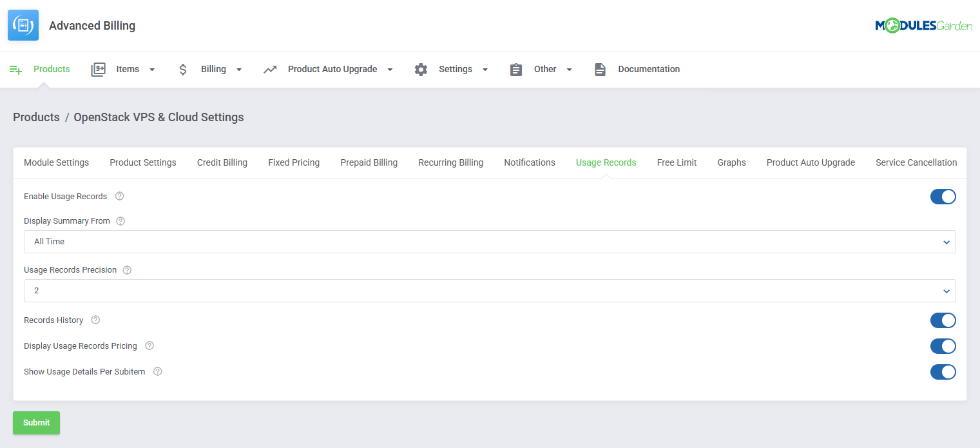Switch to the Credit Billing tab
Screen dimensions: 980x448
click(222, 162)
